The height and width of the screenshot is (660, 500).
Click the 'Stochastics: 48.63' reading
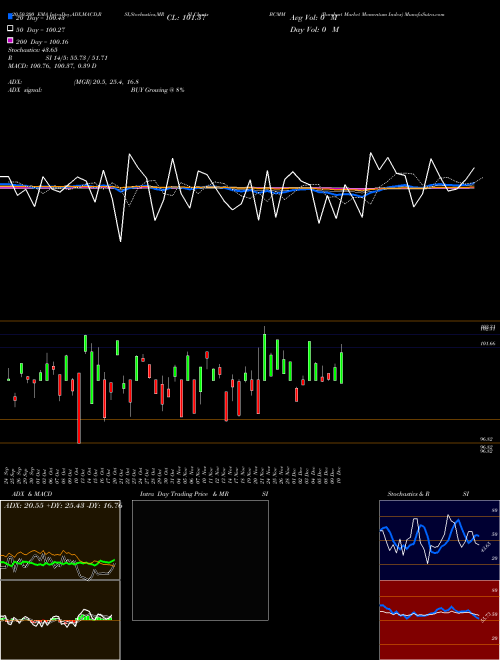pos(32,50)
